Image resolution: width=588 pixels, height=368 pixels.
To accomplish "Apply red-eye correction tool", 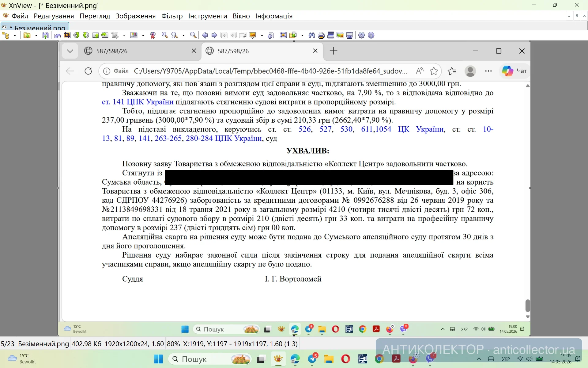I will click(153, 35).
